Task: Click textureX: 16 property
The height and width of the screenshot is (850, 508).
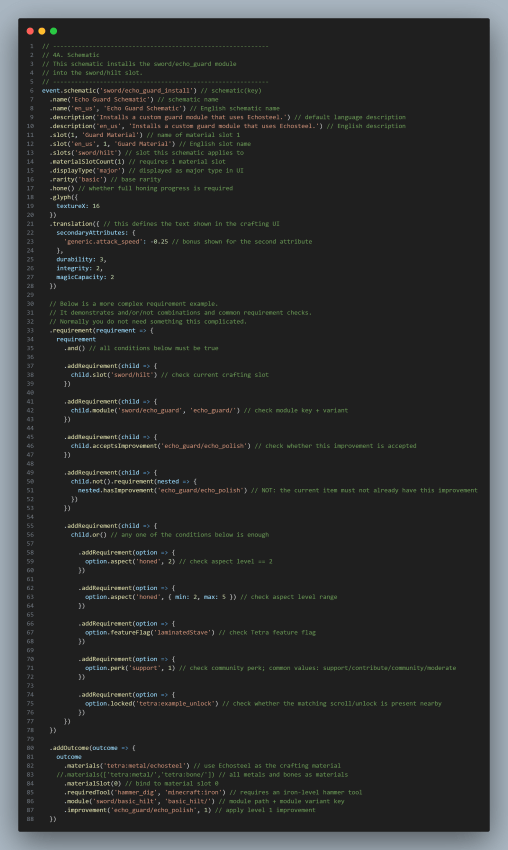Action: tap(78, 207)
